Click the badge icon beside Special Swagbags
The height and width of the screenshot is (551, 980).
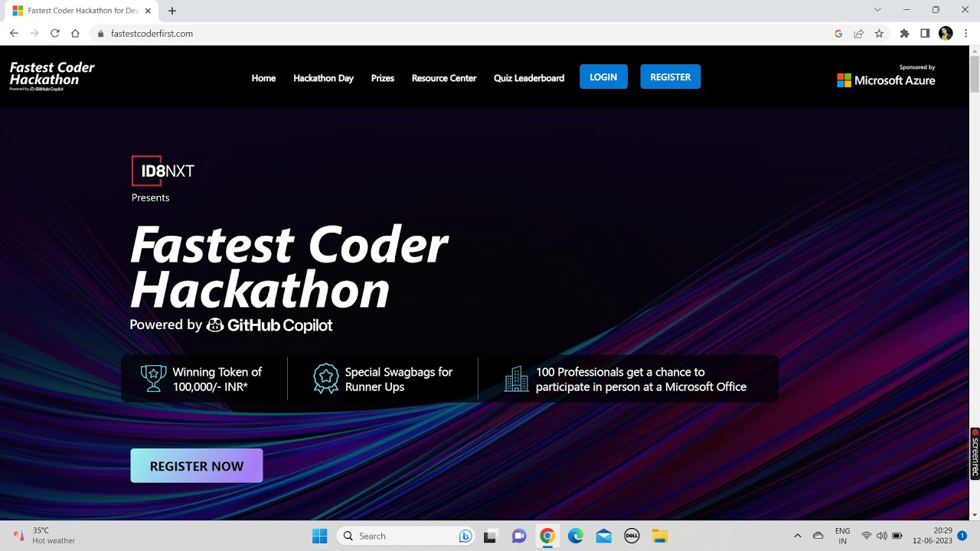pyautogui.click(x=326, y=379)
